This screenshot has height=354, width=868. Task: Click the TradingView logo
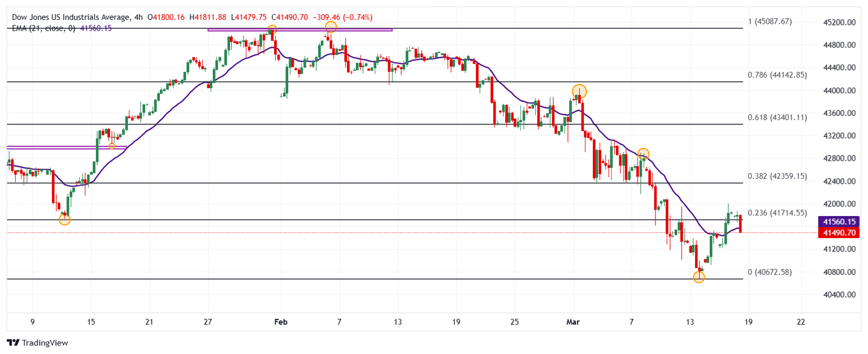(37, 343)
